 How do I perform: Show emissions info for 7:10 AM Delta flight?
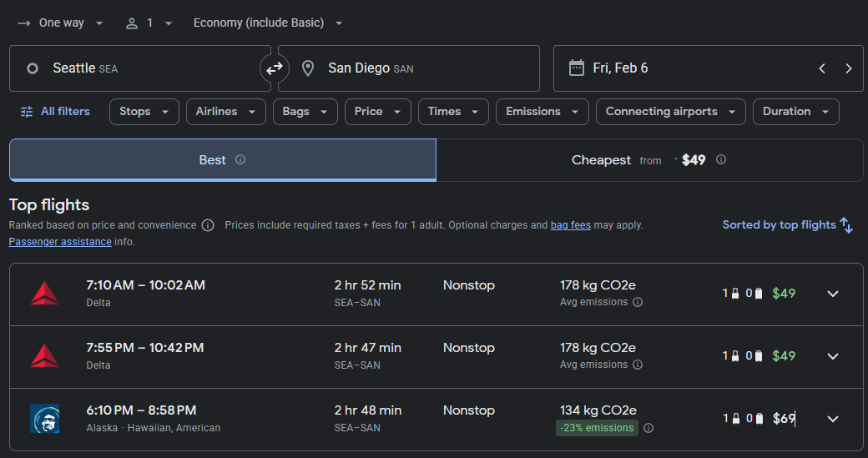pos(638,302)
